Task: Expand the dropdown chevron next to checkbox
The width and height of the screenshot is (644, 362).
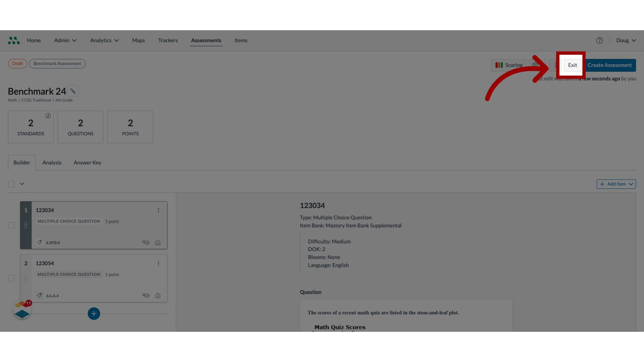Action: (22, 183)
